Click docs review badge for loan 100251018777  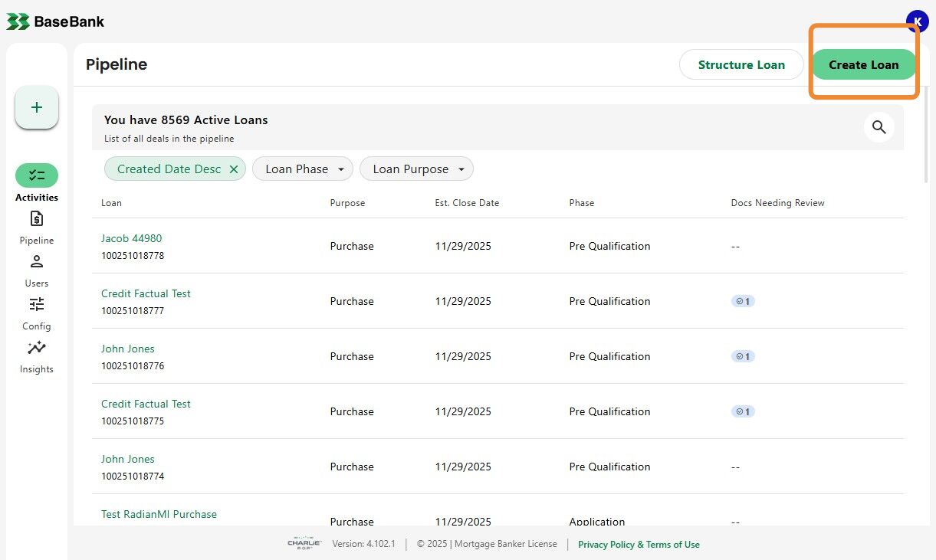pos(743,301)
